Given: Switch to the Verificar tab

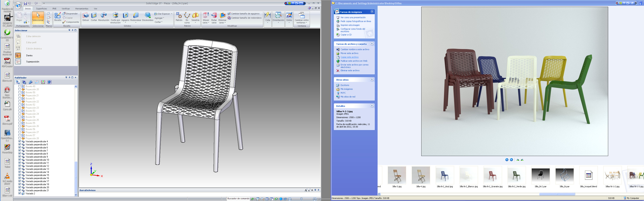Looking at the screenshot, I should coord(66,8).
